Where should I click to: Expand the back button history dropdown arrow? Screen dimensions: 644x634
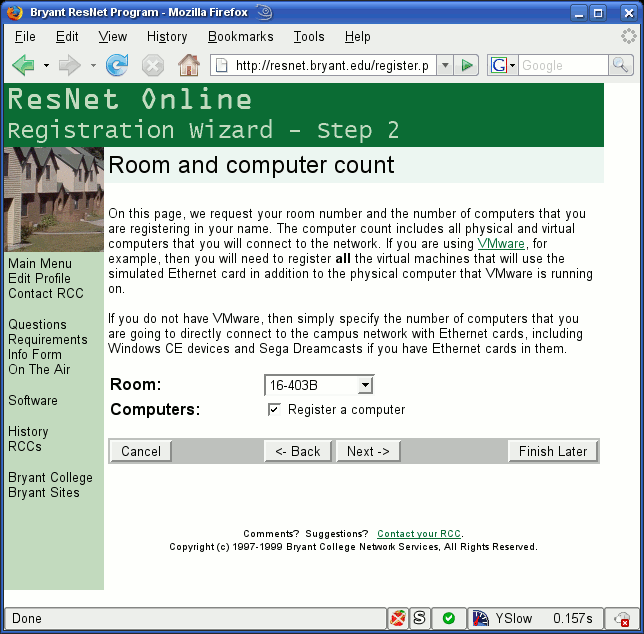(x=46, y=65)
